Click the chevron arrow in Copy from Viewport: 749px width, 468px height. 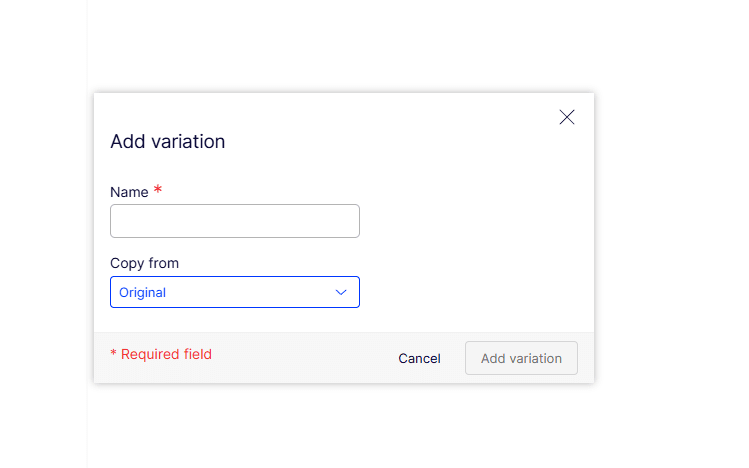tap(341, 292)
